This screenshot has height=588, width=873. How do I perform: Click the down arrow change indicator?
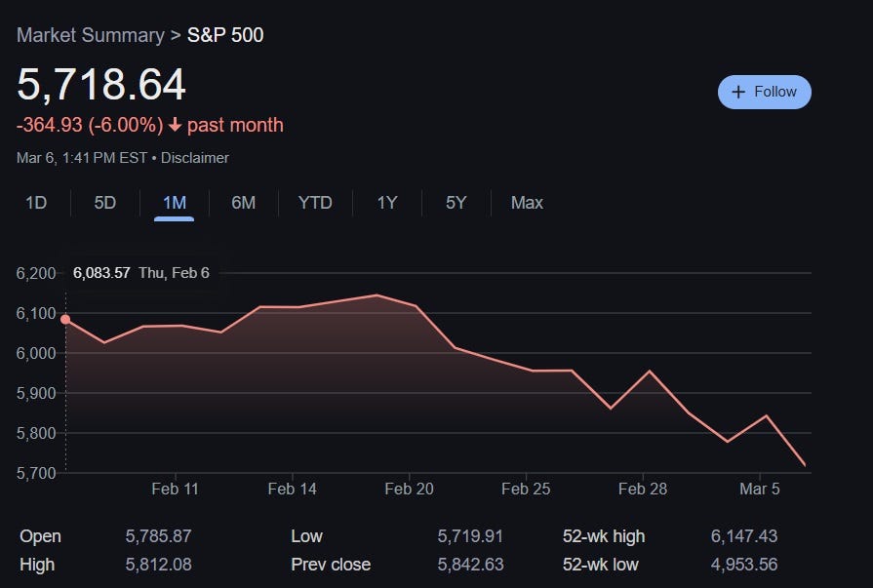click(175, 124)
